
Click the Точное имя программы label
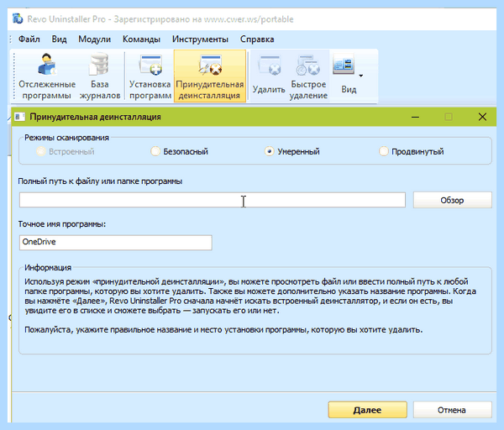tap(61, 224)
